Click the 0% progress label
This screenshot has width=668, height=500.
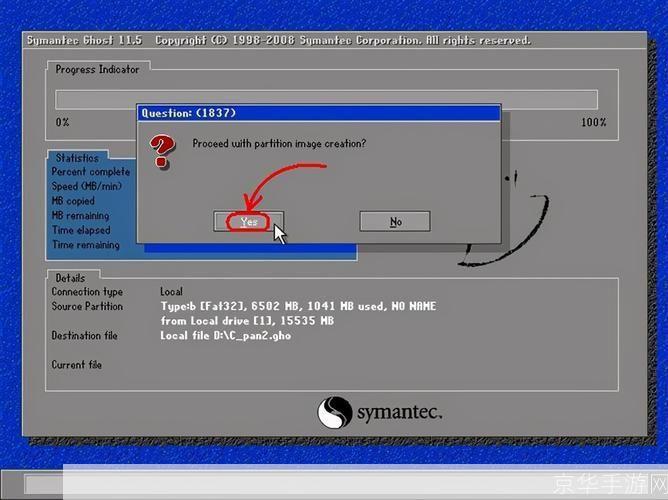pos(62,122)
